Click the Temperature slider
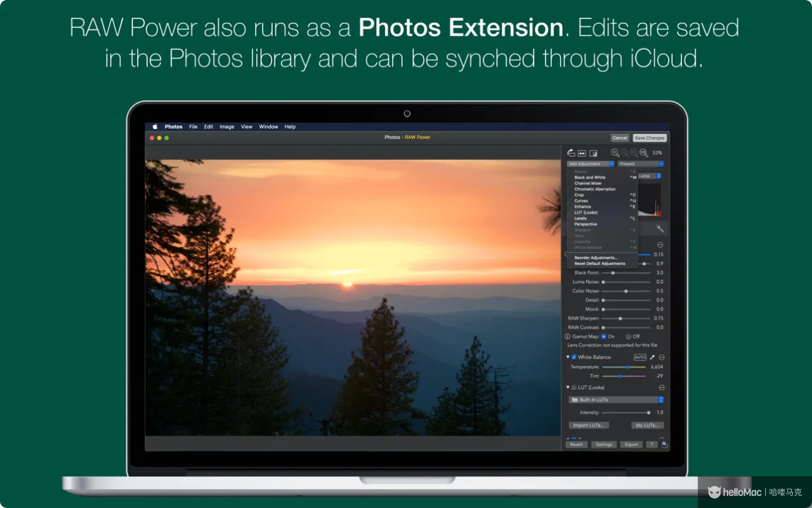Screen dimensions: 812x508 [x=624, y=367]
